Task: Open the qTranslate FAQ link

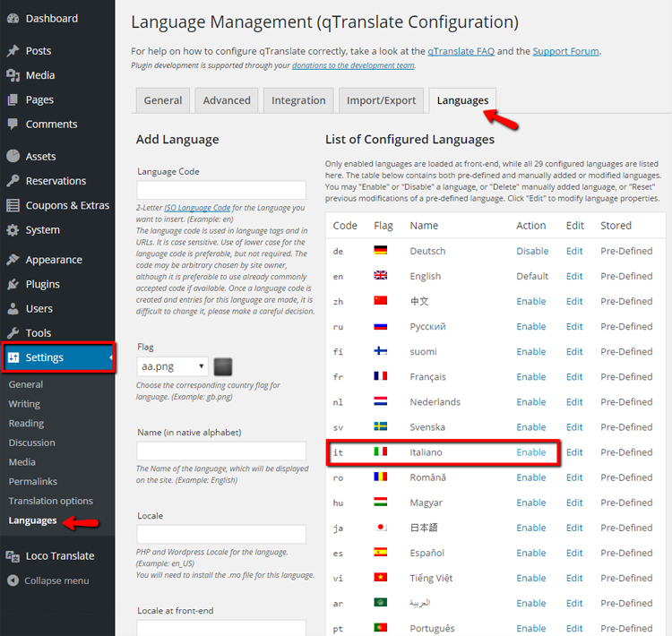Action: point(461,51)
